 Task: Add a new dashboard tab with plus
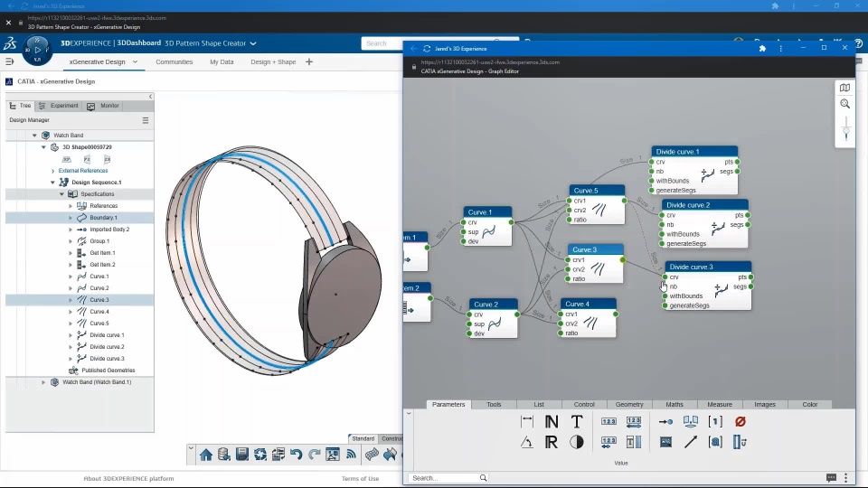pos(309,62)
